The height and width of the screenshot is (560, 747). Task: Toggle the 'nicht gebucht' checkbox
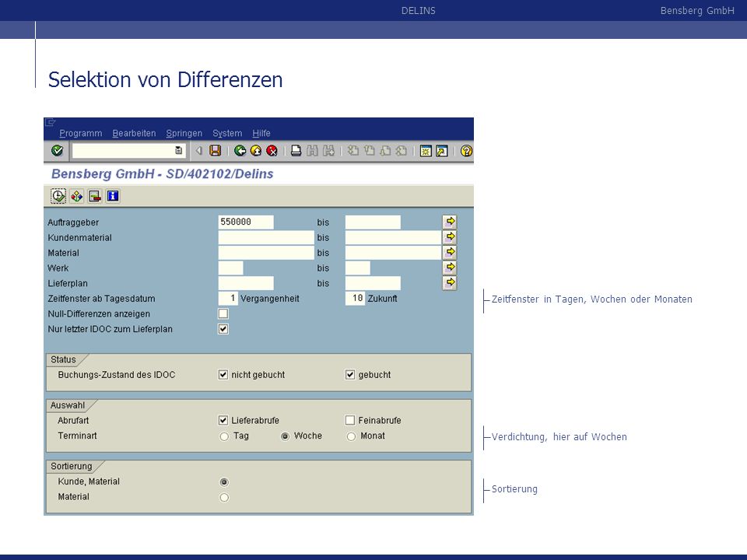pos(223,374)
